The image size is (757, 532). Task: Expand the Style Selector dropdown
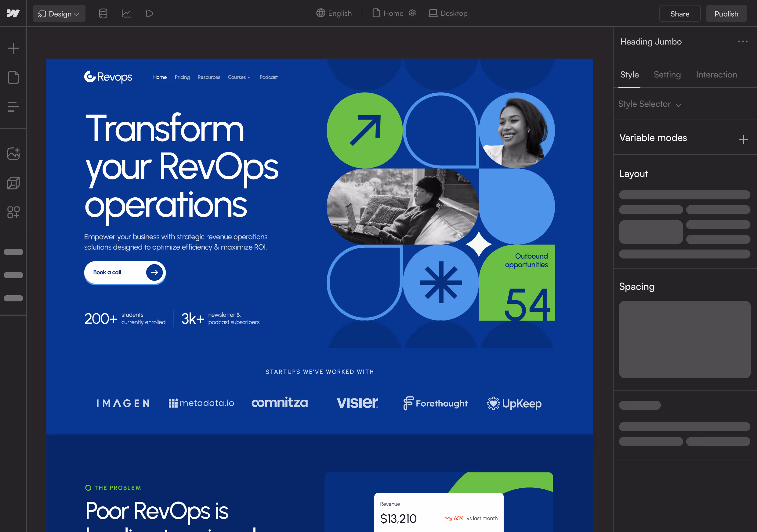click(649, 104)
